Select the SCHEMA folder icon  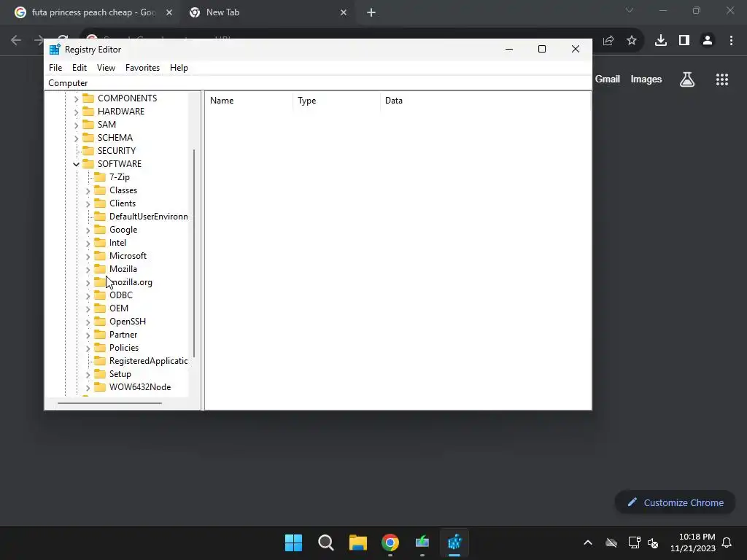(x=88, y=138)
